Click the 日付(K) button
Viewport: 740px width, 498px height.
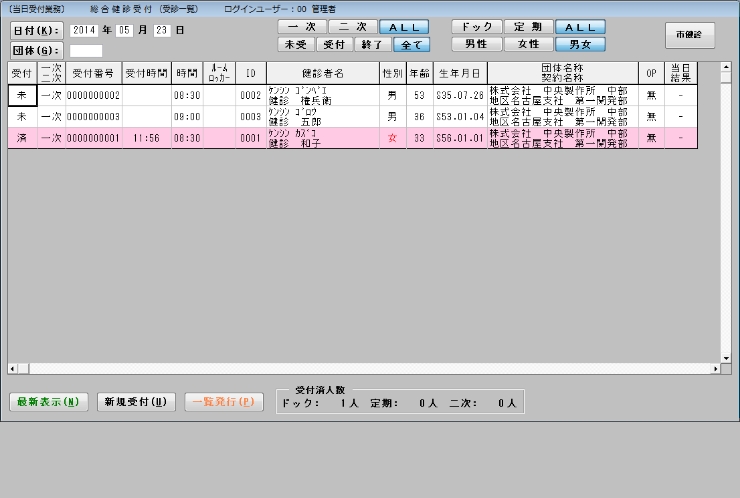point(36,31)
